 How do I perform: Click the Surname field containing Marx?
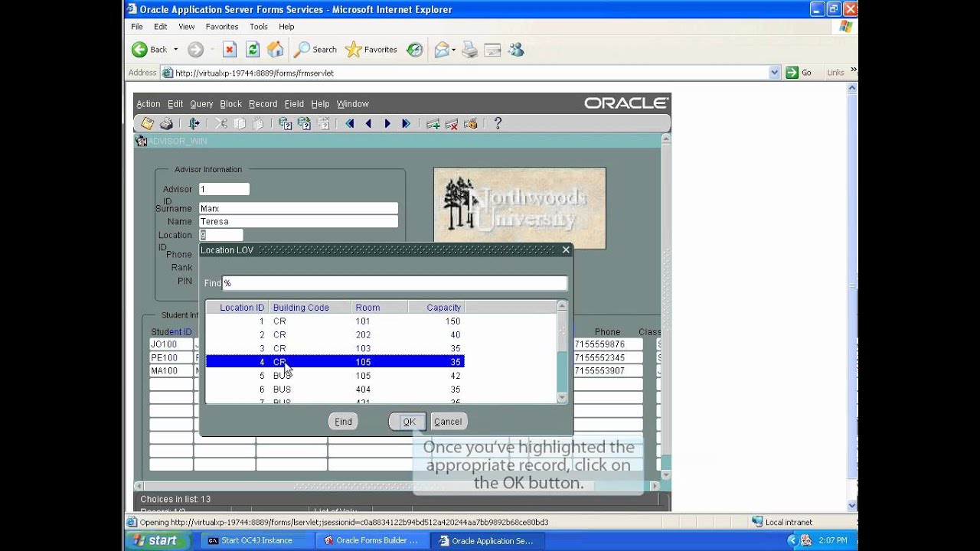(x=298, y=208)
